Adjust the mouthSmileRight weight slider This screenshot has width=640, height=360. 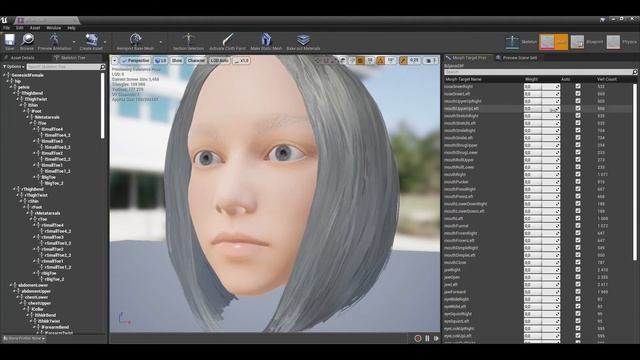coord(542,131)
